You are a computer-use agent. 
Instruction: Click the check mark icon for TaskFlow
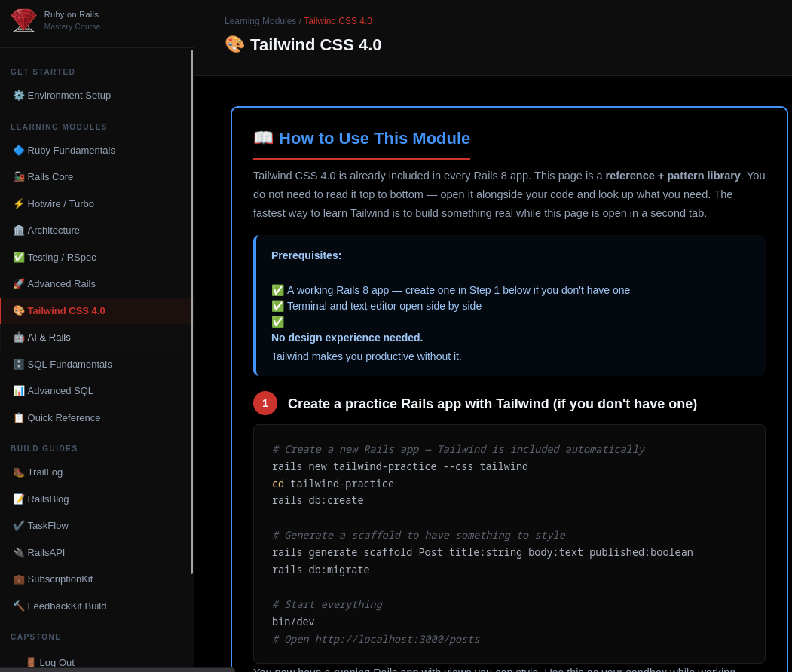pos(19,526)
